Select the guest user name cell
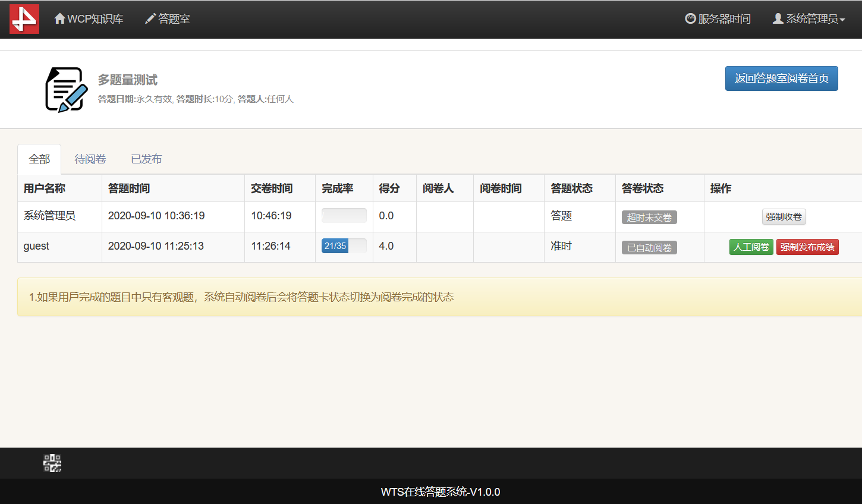 coord(36,246)
